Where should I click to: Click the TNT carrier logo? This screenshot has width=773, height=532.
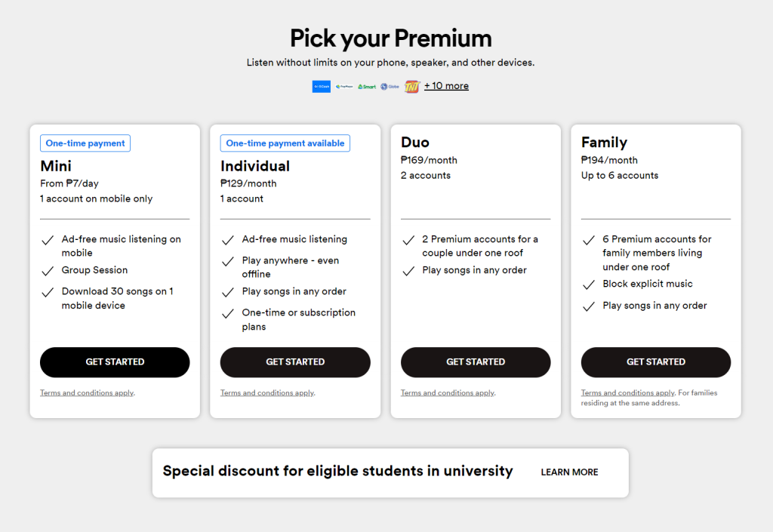pyautogui.click(x=411, y=87)
